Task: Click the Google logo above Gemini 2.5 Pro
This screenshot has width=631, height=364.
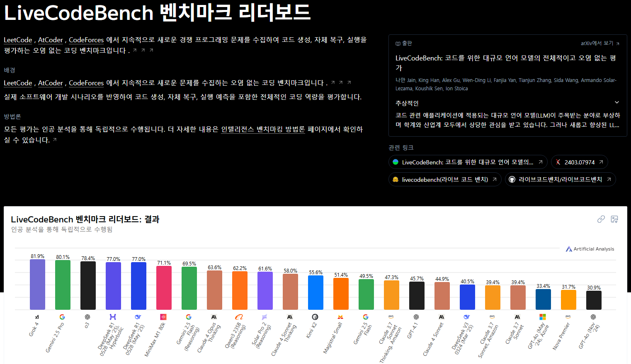Action: click(62, 317)
